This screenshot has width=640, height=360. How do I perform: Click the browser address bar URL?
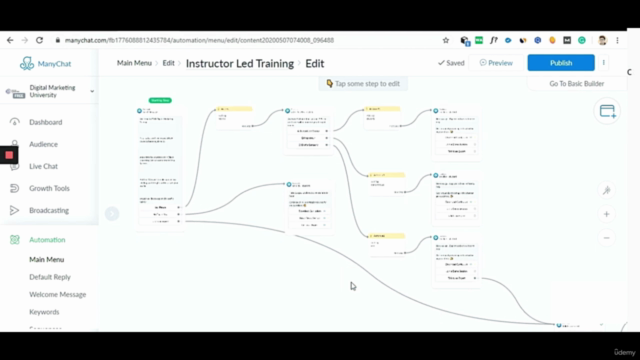tap(199, 40)
